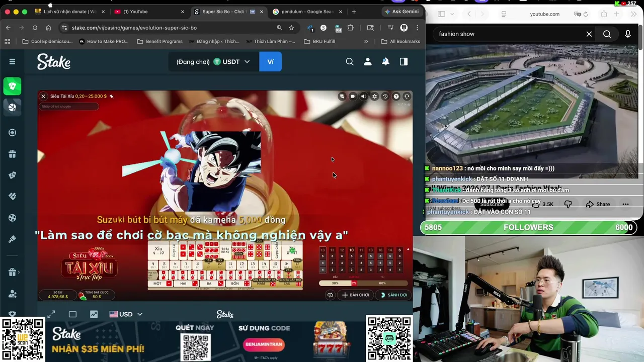Bookmark this page with star icon
644x362 pixels.
(x=291, y=28)
